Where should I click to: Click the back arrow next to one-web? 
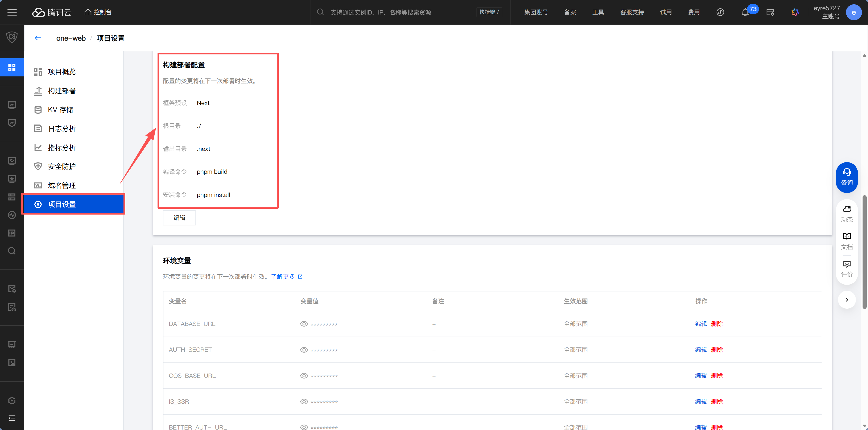(x=38, y=38)
